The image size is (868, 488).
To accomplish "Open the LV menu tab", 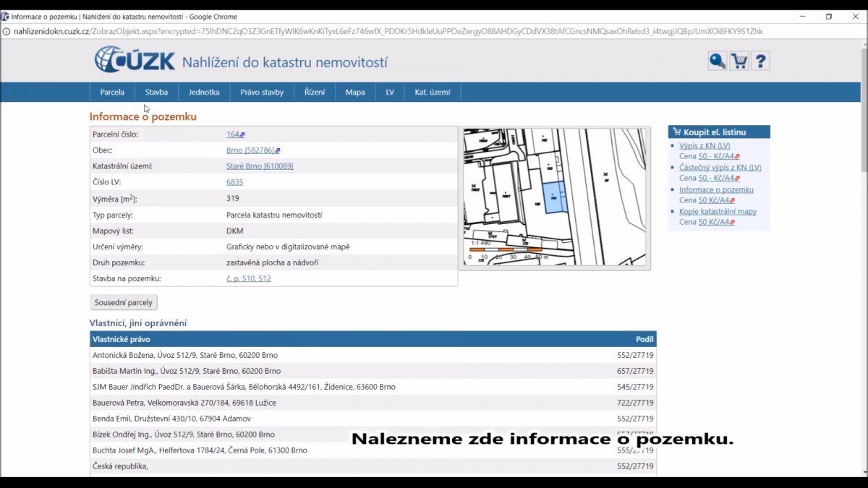I will click(x=390, y=92).
